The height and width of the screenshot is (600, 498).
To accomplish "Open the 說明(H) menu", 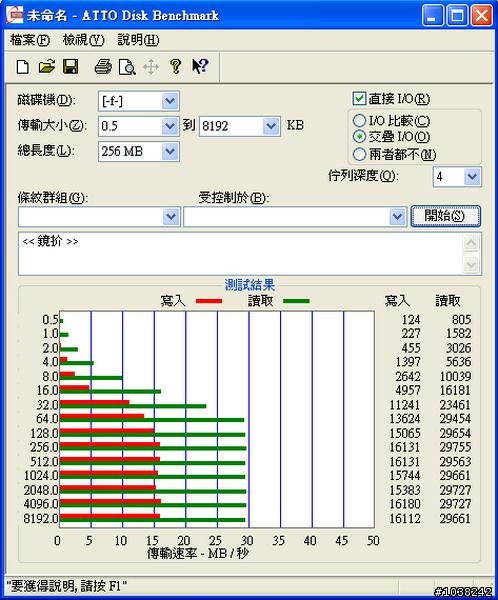I will coord(138,40).
